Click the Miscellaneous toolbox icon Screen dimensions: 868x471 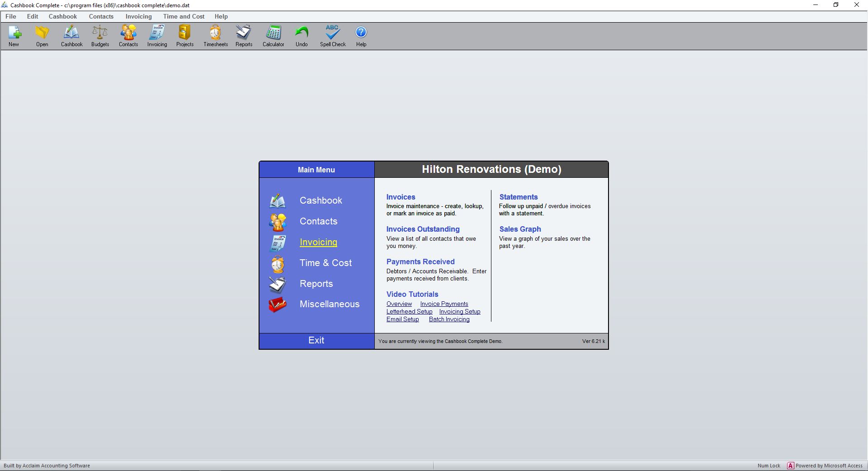pyautogui.click(x=278, y=305)
